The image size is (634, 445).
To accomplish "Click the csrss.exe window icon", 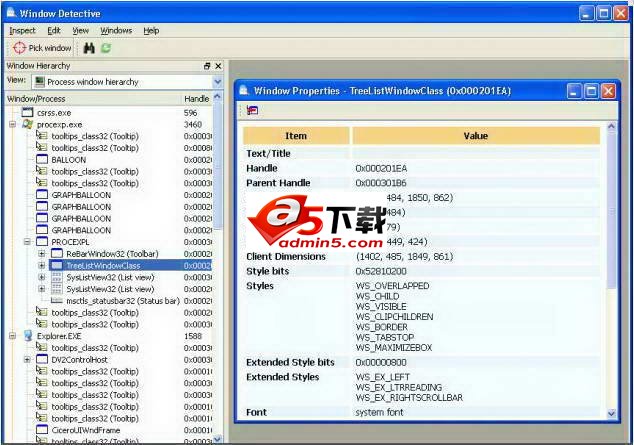I will [x=27, y=113].
